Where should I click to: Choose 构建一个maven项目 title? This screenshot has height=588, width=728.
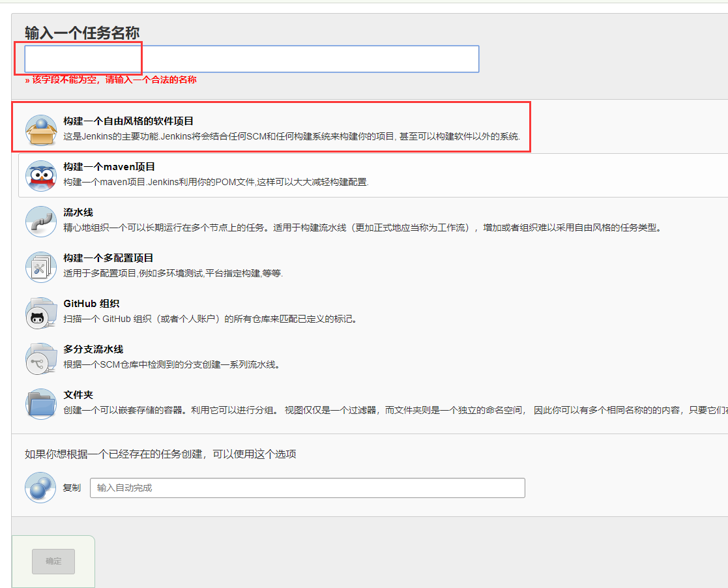point(109,167)
